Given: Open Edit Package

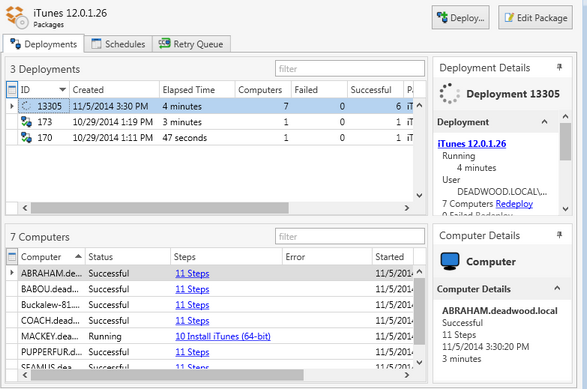Looking at the screenshot, I should pyautogui.click(x=535, y=17).
